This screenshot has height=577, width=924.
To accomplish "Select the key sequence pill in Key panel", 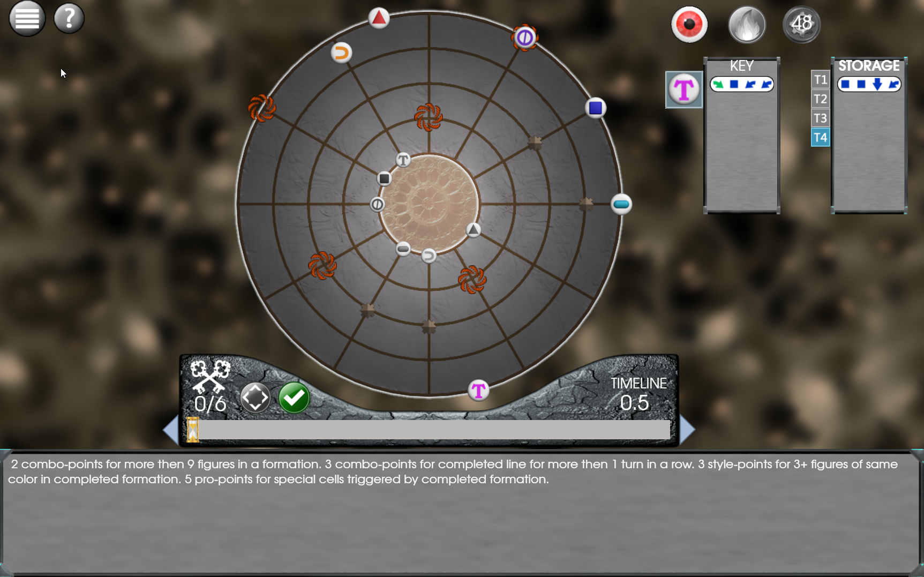I will (741, 84).
